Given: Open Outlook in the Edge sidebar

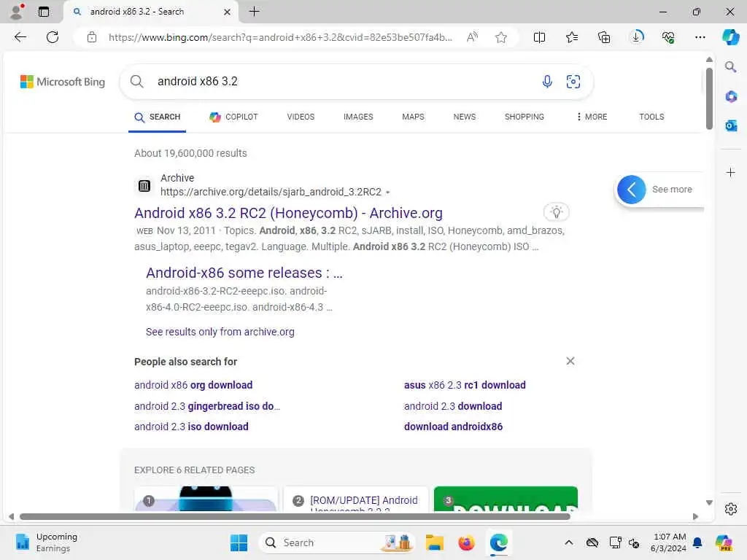Looking at the screenshot, I should (731, 126).
